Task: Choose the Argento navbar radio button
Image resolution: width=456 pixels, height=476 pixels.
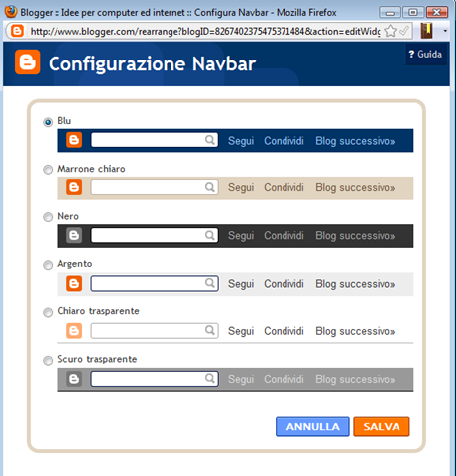Action: pos(48,265)
